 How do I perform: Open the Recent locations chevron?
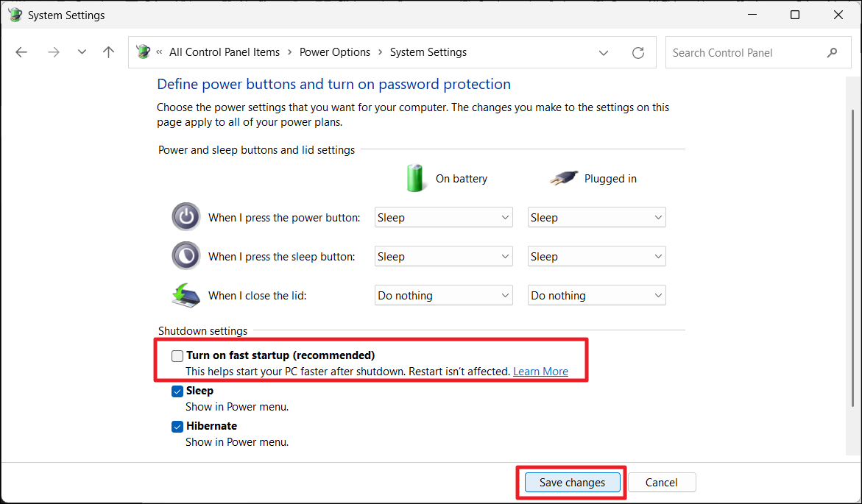pos(82,52)
